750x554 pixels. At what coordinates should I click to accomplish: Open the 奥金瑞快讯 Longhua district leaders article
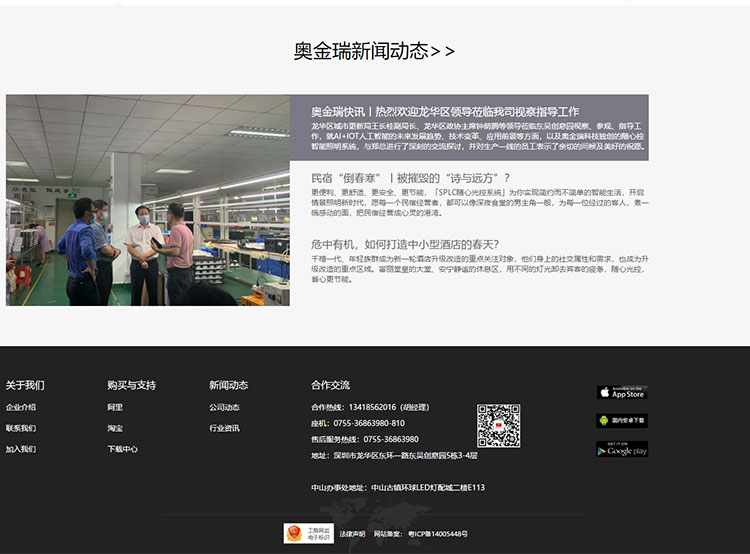pos(444,112)
